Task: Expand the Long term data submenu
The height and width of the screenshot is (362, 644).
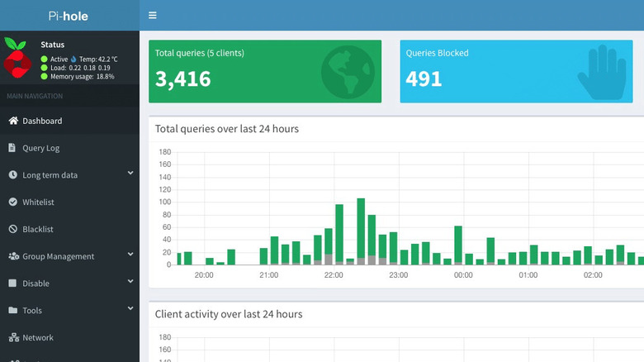Action: pyautogui.click(x=130, y=174)
